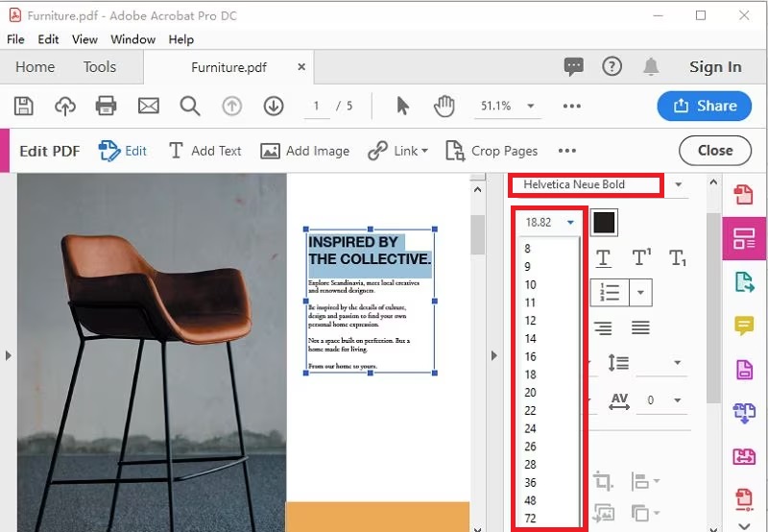Close the Furniture.pdf tab
The width and height of the screenshot is (768, 532).
point(301,66)
